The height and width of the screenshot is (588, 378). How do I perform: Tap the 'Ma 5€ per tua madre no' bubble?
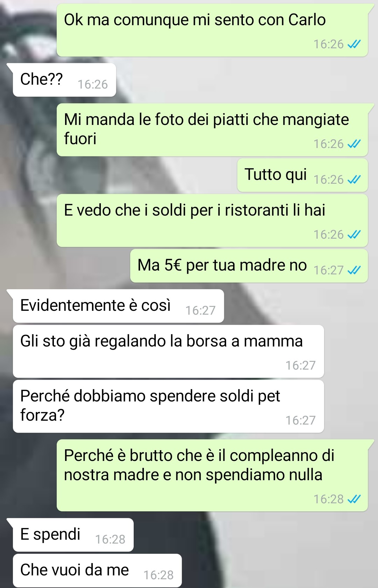(x=249, y=266)
